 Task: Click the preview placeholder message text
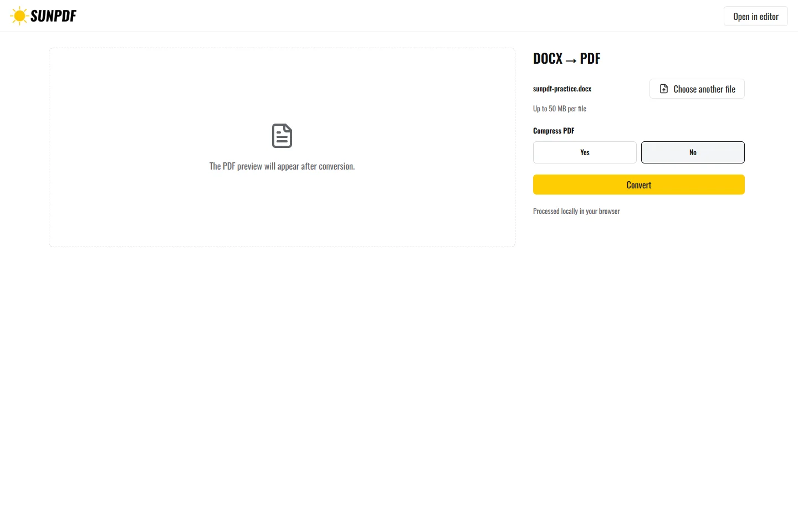click(282, 166)
